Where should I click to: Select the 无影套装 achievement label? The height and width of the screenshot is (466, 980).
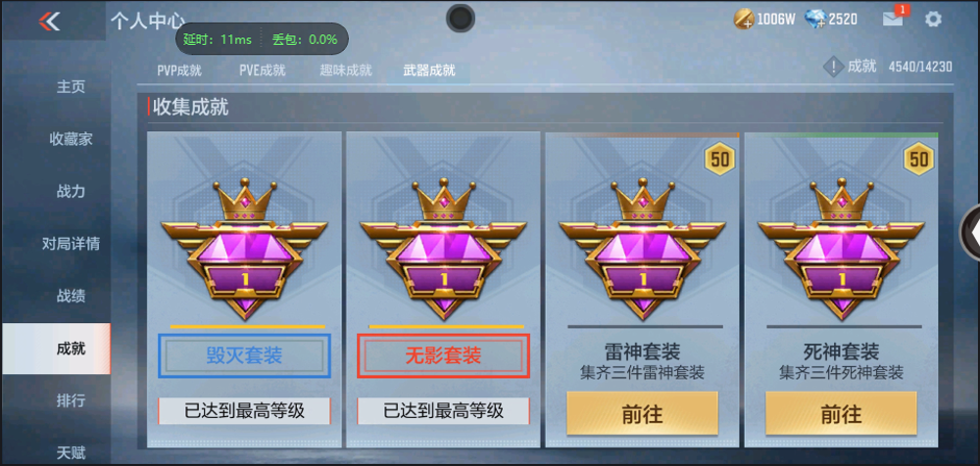click(443, 355)
